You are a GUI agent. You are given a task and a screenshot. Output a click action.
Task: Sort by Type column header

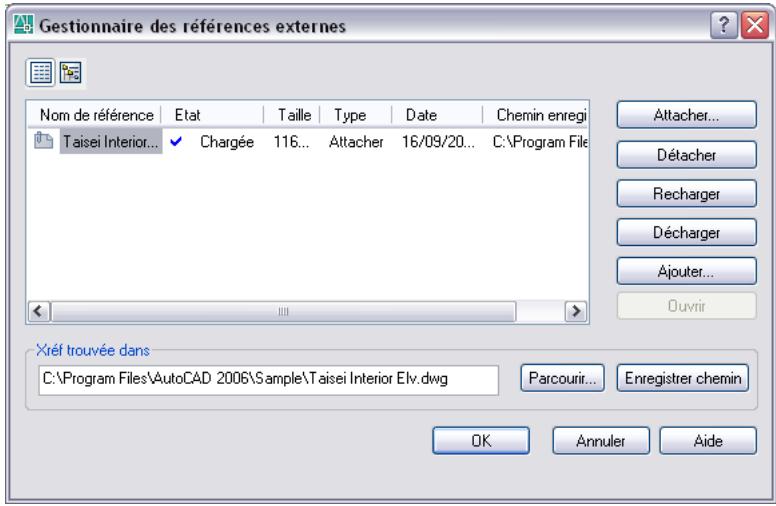point(356,115)
